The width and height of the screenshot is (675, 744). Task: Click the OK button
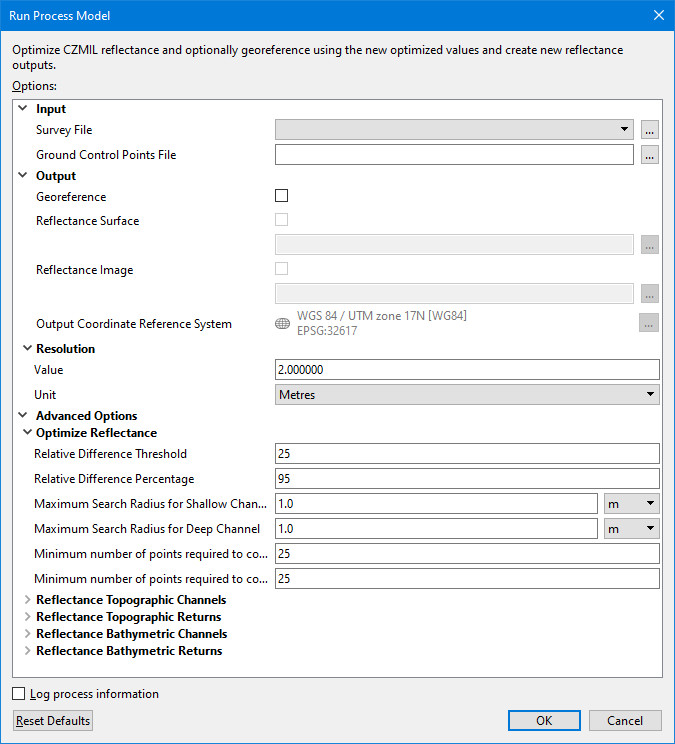544,721
